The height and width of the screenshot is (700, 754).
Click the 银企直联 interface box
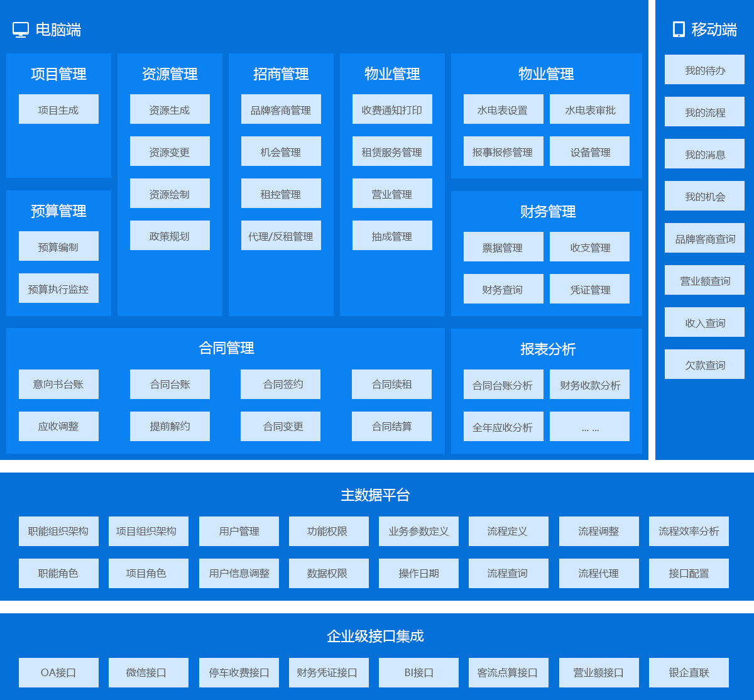pos(689,673)
